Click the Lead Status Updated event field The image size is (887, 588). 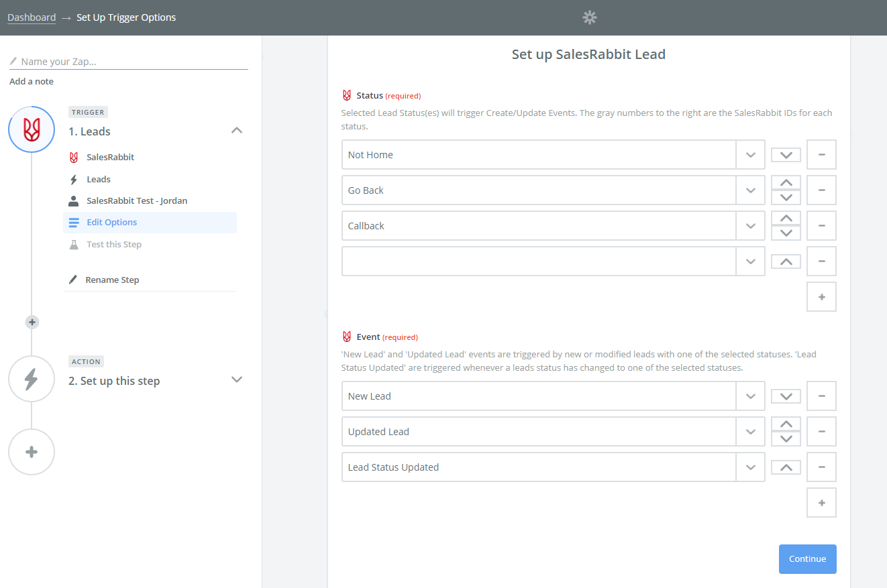point(539,467)
